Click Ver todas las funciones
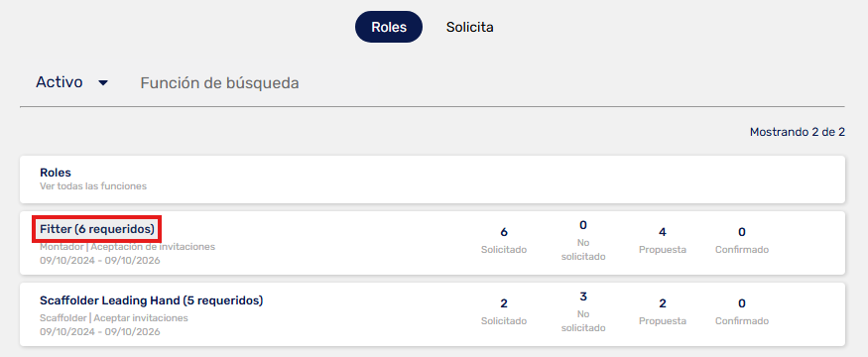The width and height of the screenshot is (868, 357). 93,186
